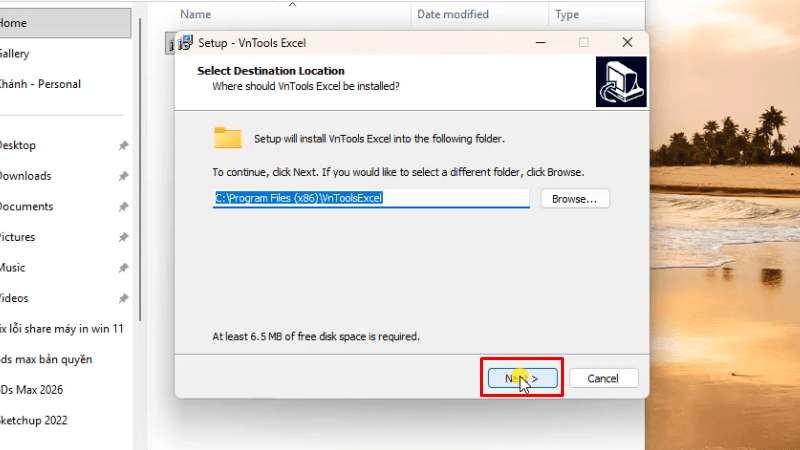Click the installer computer icon in header
This screenshot has height=450, width=800.
coord(621,82)
